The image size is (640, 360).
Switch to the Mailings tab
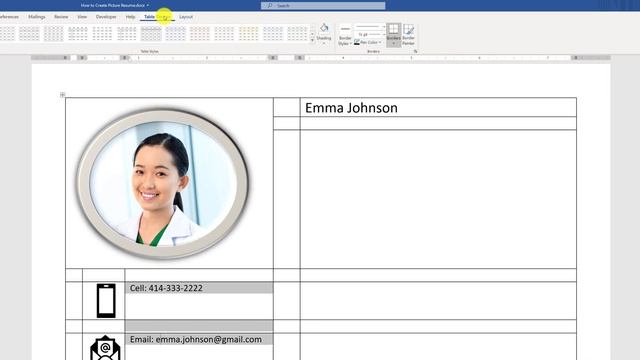(37, 17)
